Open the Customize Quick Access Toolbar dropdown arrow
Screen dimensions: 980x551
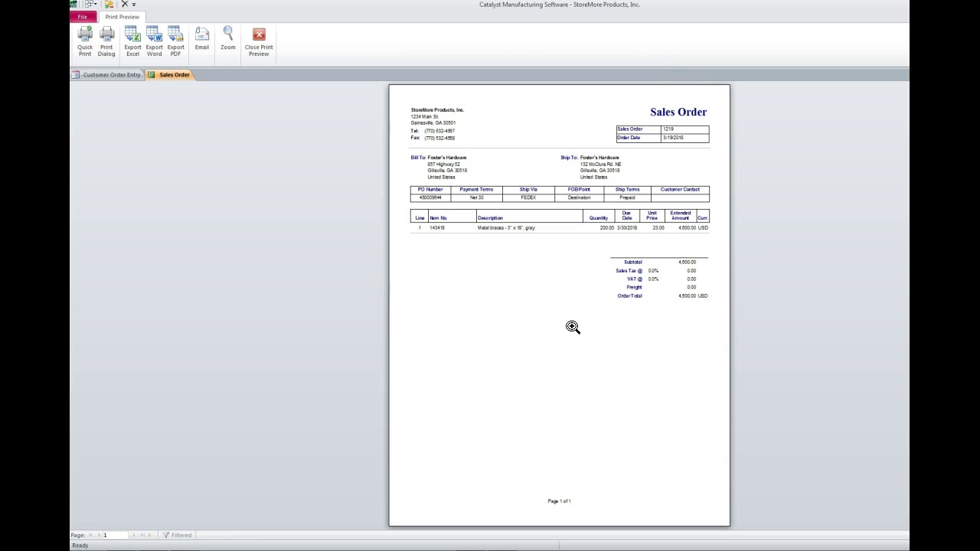[x=134, y=5]
